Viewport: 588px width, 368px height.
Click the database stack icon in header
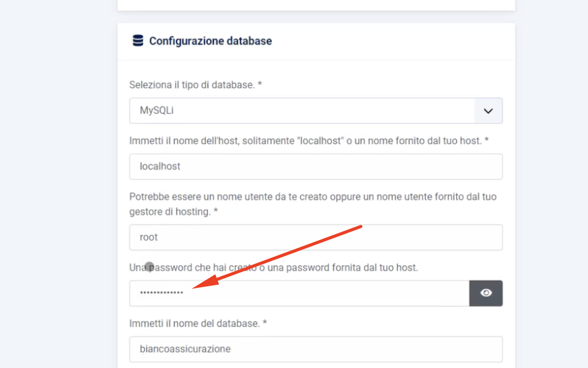[x=137, y=41]
